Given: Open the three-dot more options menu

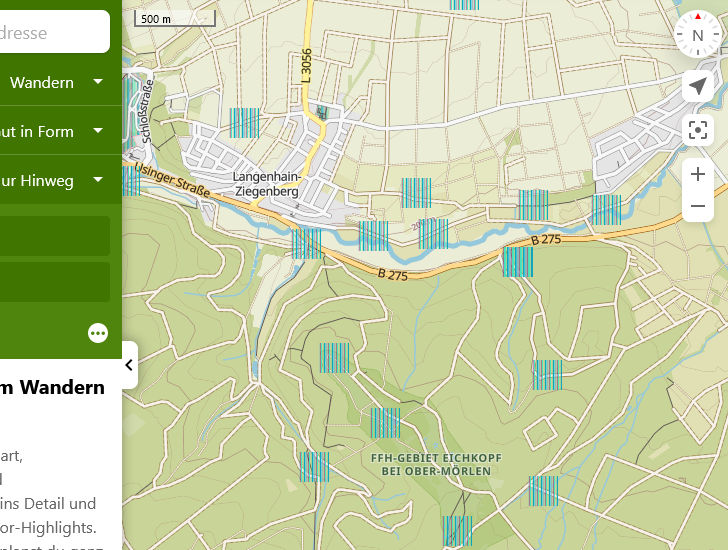Looking at the screenshot, I should pyautogui.click(x=98, y=333).
